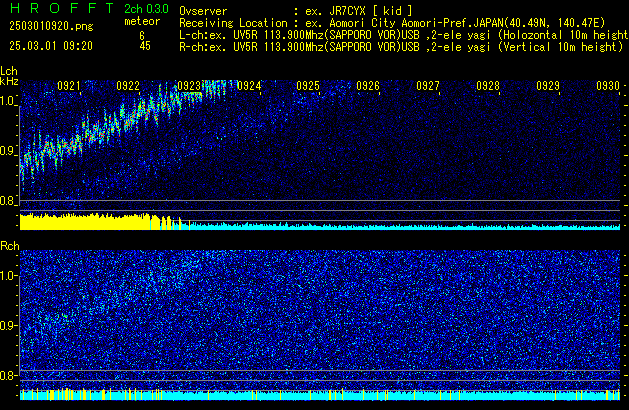Screen dimensions: 629x410
Task: Click the Rch 0.8 kHz axis label
Action: click(7, 375)
